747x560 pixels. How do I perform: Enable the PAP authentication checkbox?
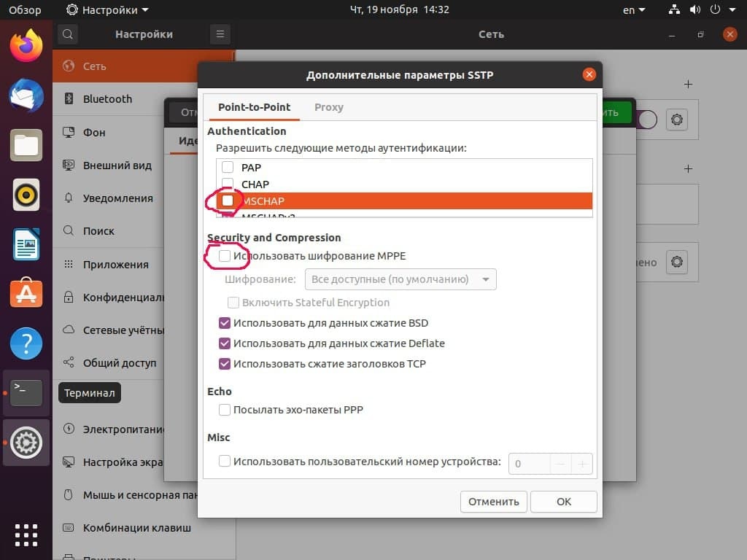(228, 167)
